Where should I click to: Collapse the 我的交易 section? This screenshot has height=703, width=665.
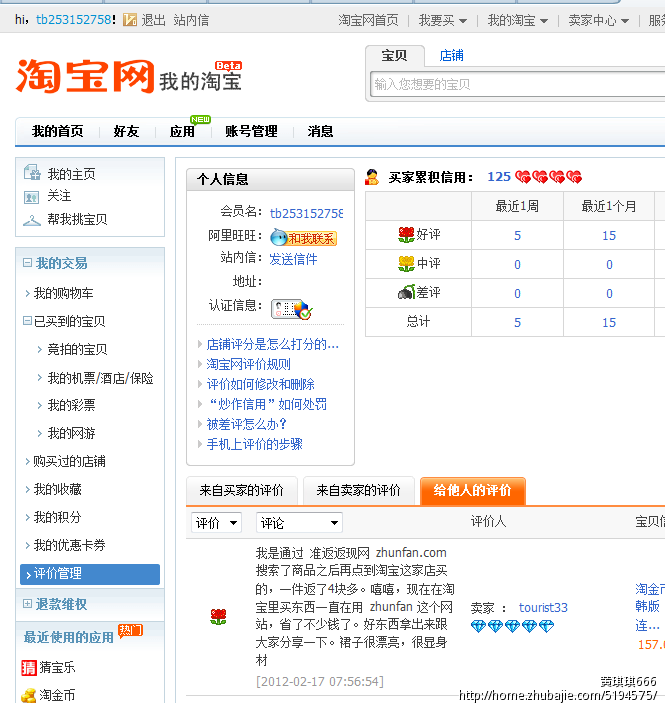(27, 263)
